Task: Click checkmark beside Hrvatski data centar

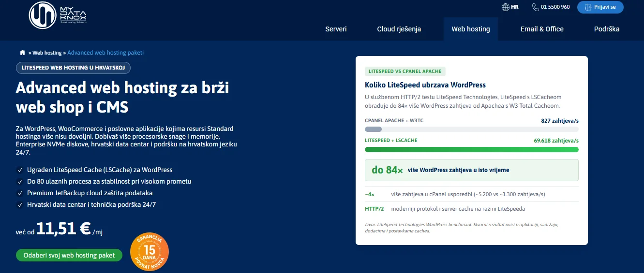Action: [x=20, y=205]
